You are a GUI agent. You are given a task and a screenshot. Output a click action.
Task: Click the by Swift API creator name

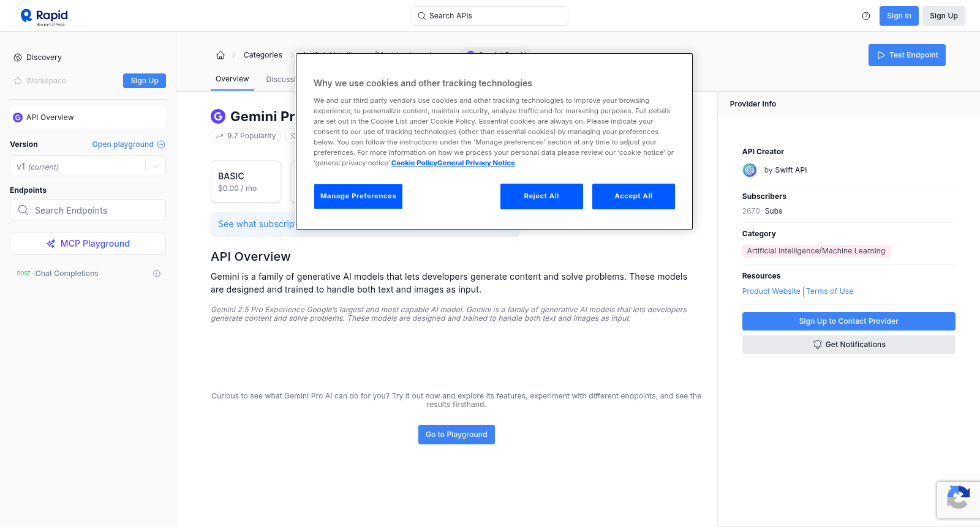pos(785,170)
